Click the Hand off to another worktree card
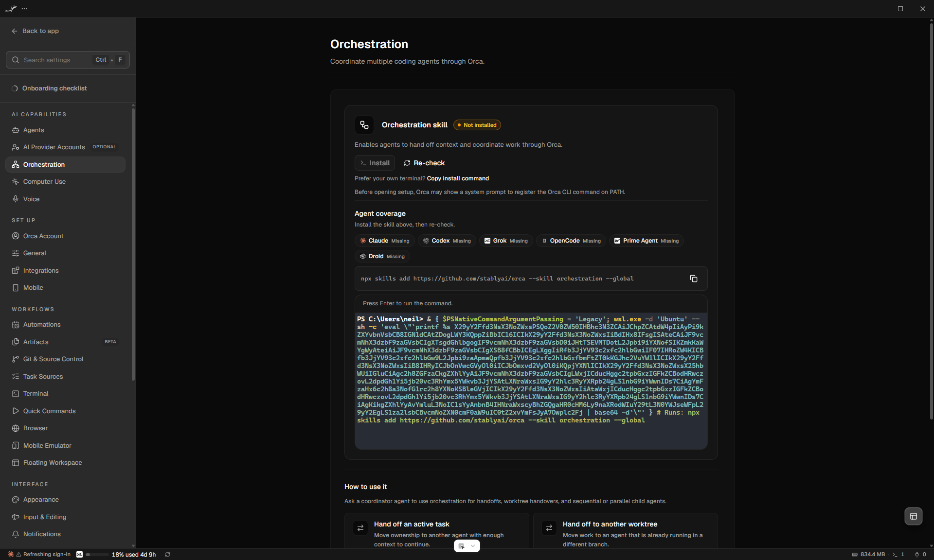This screenshot has width=934, height=560. pos(625,531)
